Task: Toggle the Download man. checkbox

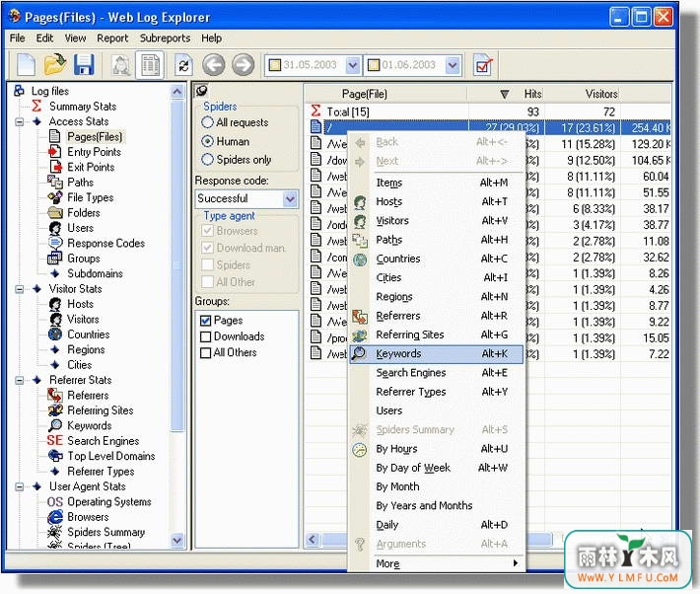Action: coord(207,248)
